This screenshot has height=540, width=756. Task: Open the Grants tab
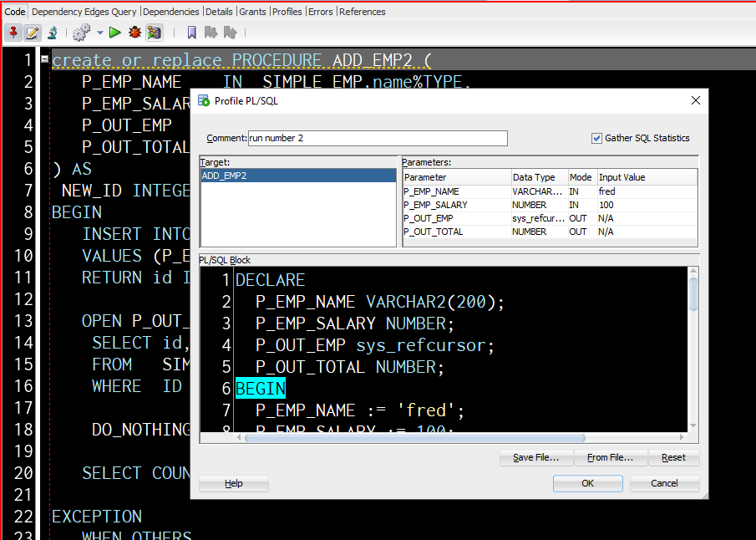pos(252,12)
